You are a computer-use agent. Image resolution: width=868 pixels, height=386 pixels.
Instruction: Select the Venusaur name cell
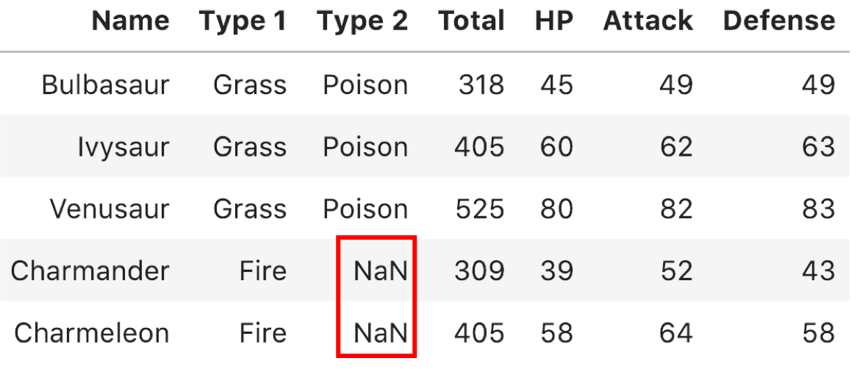point(109,210)
